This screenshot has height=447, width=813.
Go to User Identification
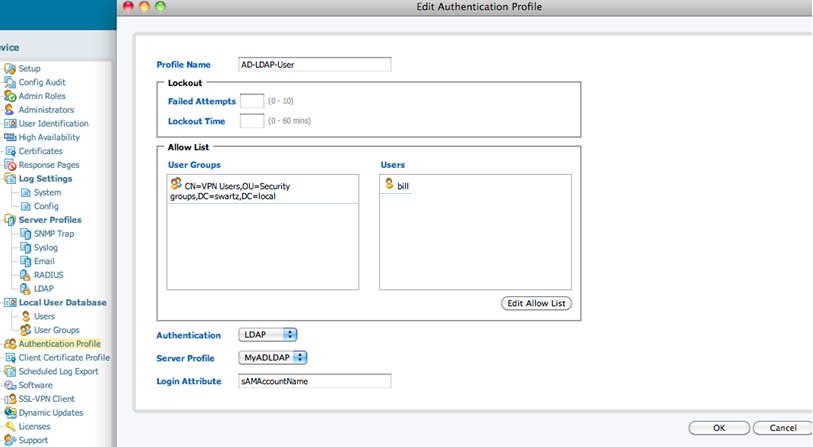53,123
